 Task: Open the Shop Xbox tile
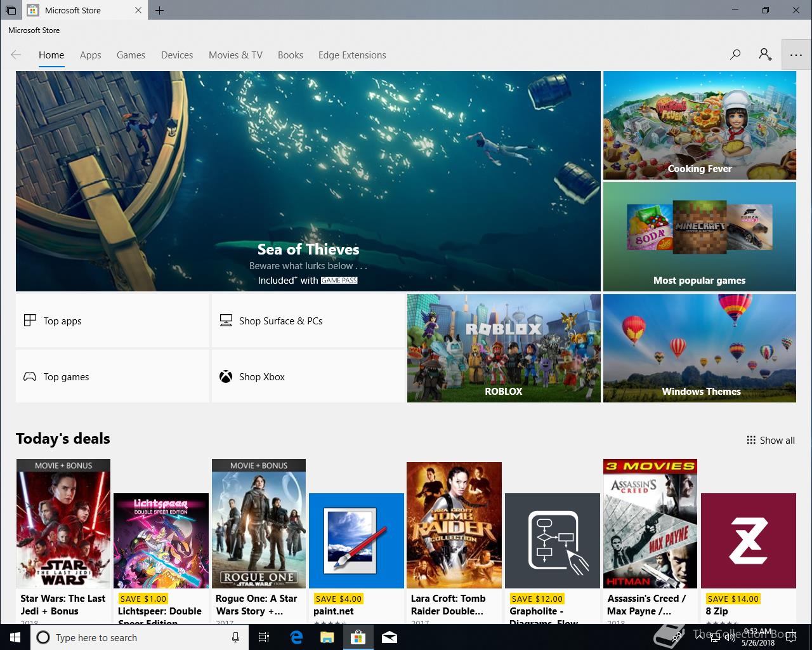click(308, 376)
